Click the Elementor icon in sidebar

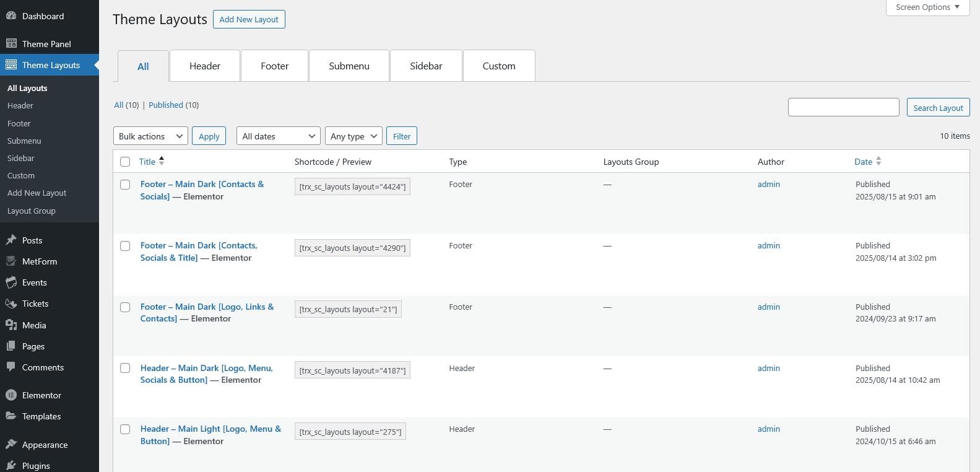[x=11, y=395]
